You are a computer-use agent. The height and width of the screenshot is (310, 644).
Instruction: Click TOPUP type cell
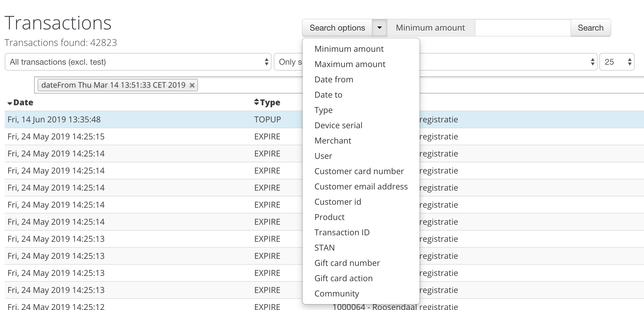(x=267, y=119)
